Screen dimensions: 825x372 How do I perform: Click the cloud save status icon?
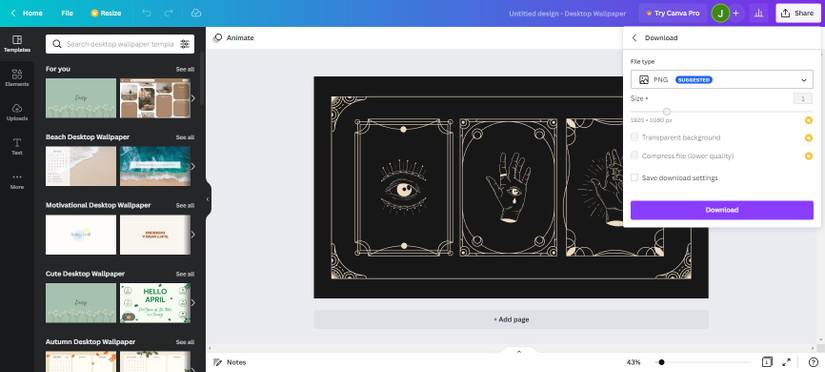coord(196,13)
